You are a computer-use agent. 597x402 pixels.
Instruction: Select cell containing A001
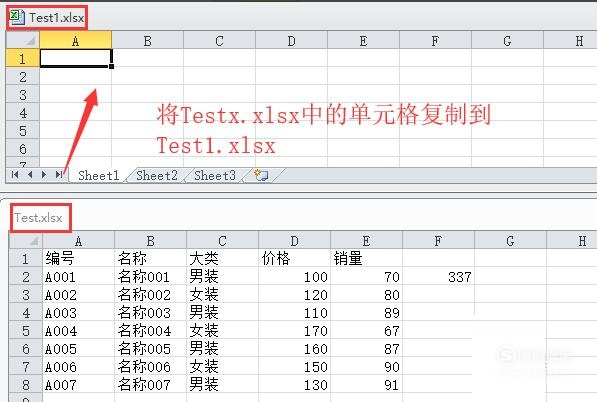(x=78, y=276)
